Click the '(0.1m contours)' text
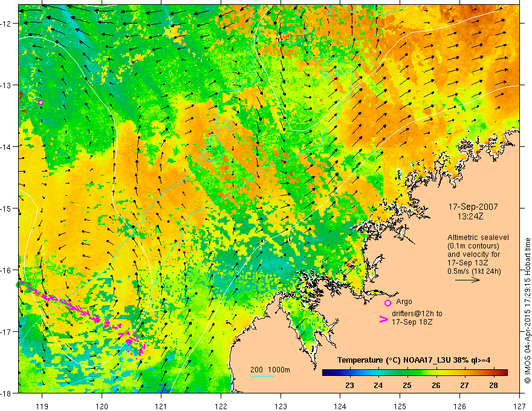The width and height of the screenshot is (532, 411). 473,246
